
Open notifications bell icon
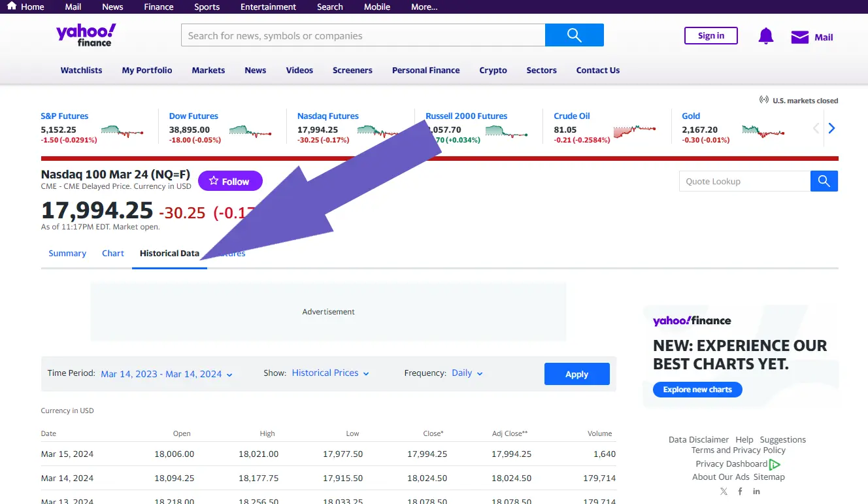[765, 36]
